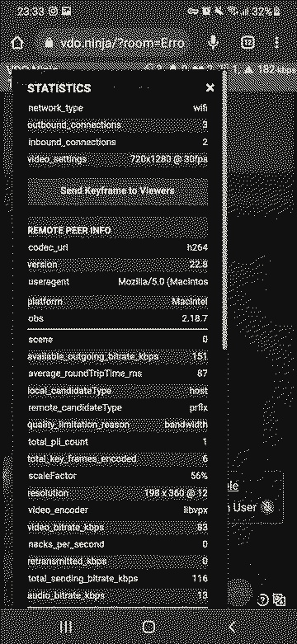Select the version row

(117, 265)
